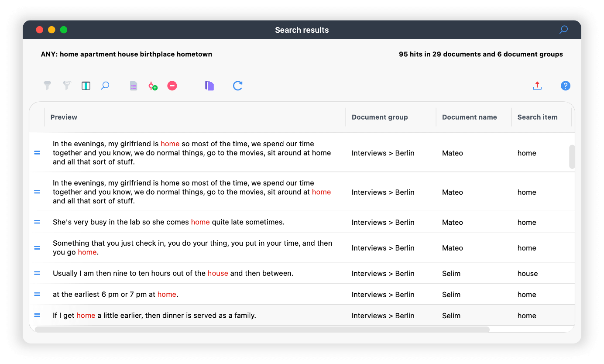Click '95 hits in 29 documents' summary

pyautogui.click(x=481, y=55)
